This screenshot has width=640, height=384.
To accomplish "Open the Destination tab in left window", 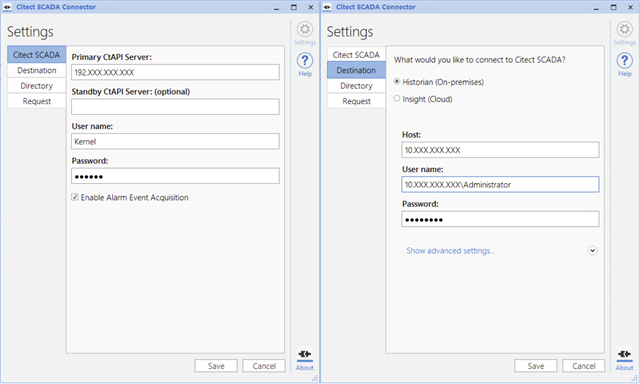I will click(x=37, y=70).
